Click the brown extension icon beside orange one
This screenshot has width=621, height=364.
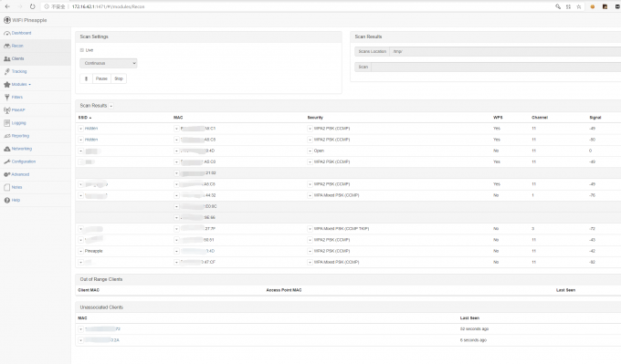point(605,6)
